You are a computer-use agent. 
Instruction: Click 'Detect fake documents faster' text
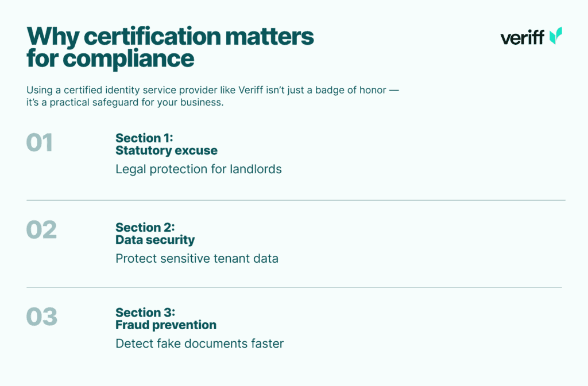coord(200,344)
